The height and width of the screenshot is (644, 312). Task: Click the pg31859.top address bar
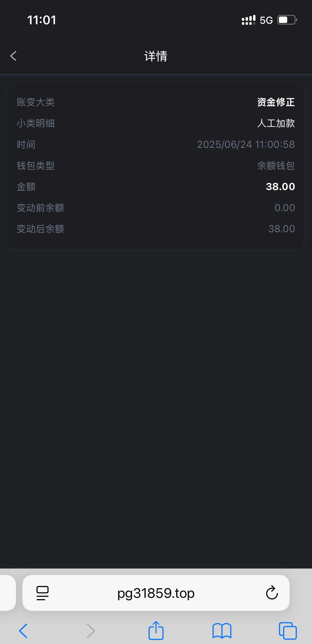pos(156,593)
